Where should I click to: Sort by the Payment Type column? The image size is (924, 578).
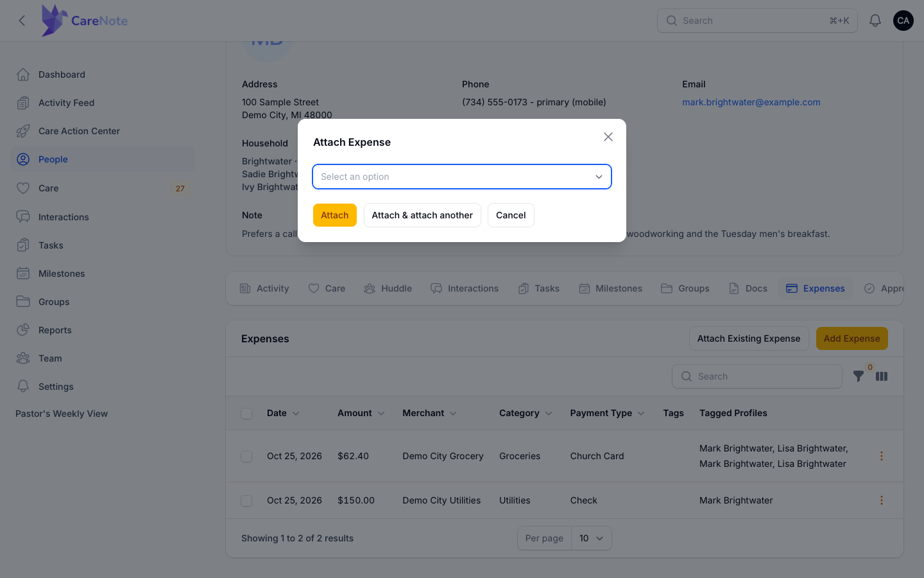(607, 413)
